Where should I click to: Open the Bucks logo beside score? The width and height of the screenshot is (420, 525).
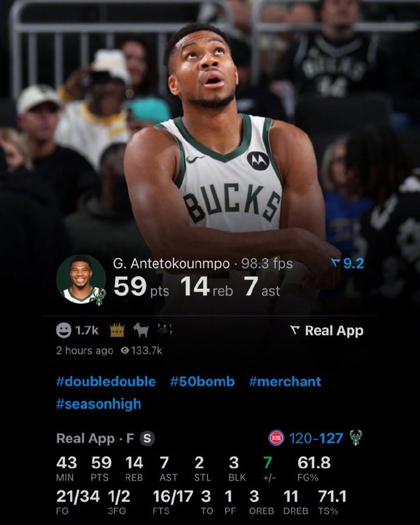355,437
